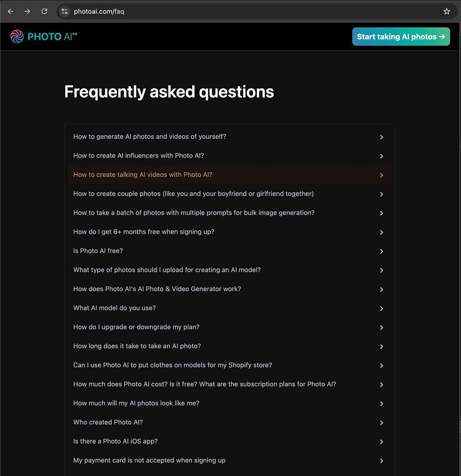Expand 'How to generate AI photos and videos' question
This screenshot has width=461, height=476.
(x=149, y=137)
